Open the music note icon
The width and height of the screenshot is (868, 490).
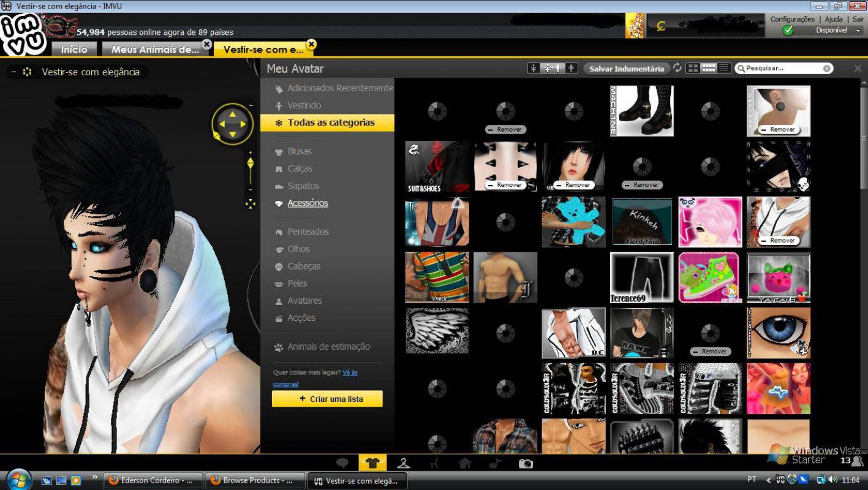click(496, 463)
